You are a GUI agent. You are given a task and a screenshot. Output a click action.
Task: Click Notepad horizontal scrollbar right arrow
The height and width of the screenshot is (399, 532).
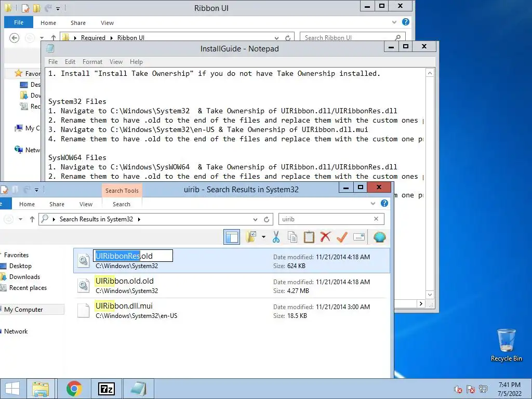pyautogui.click(x=421, y=303)
